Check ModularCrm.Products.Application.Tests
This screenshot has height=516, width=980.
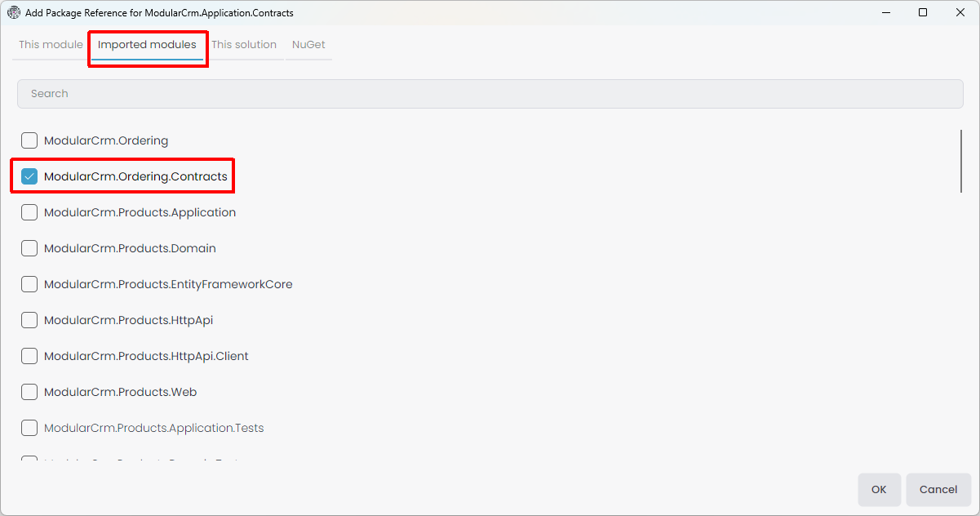(x=29, y=427)
